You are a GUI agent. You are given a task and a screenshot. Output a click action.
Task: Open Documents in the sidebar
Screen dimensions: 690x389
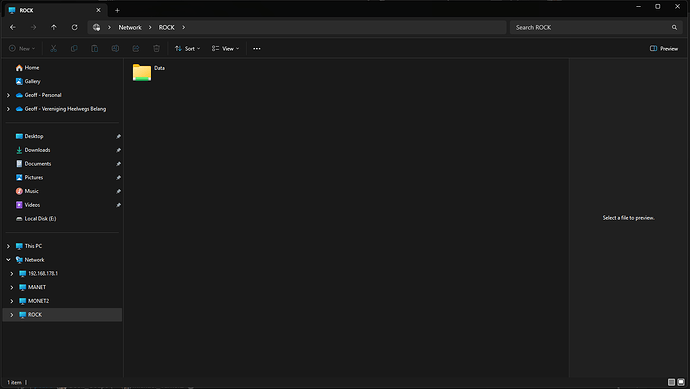tap(38, 164)
